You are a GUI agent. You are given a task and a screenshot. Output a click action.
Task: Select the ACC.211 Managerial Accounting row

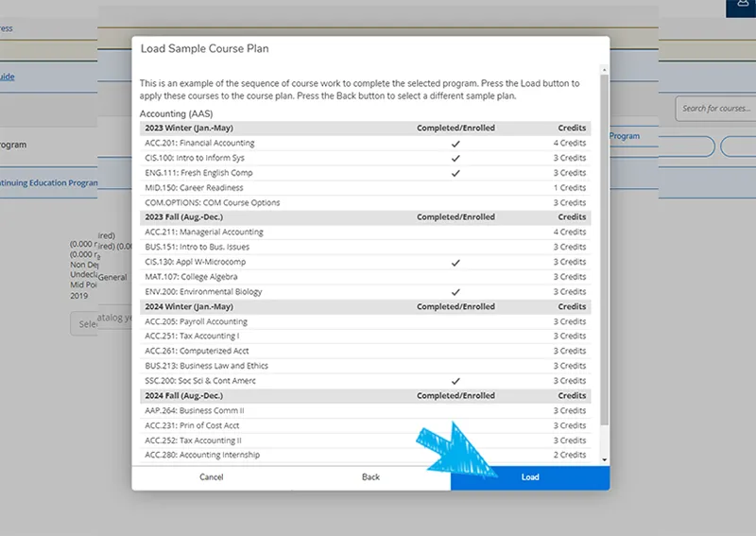204,233
